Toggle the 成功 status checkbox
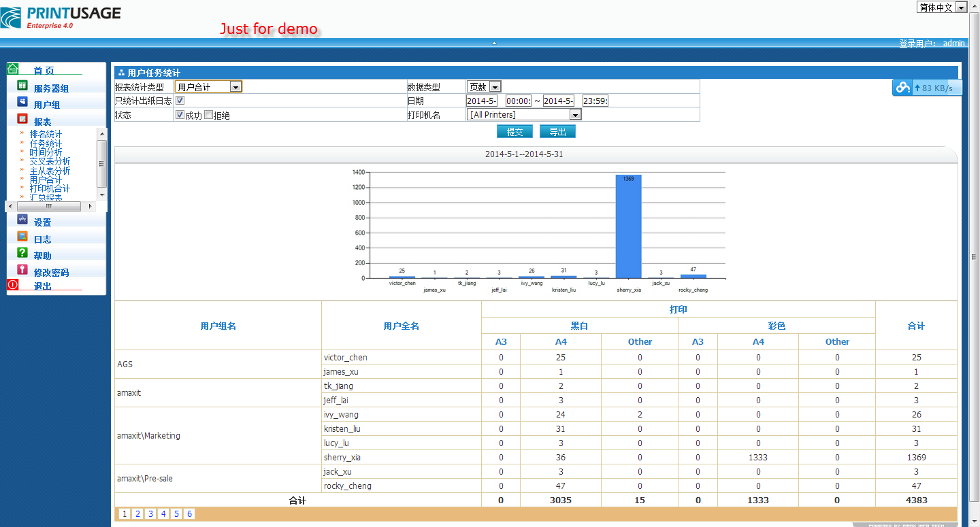 pos(180,115)
